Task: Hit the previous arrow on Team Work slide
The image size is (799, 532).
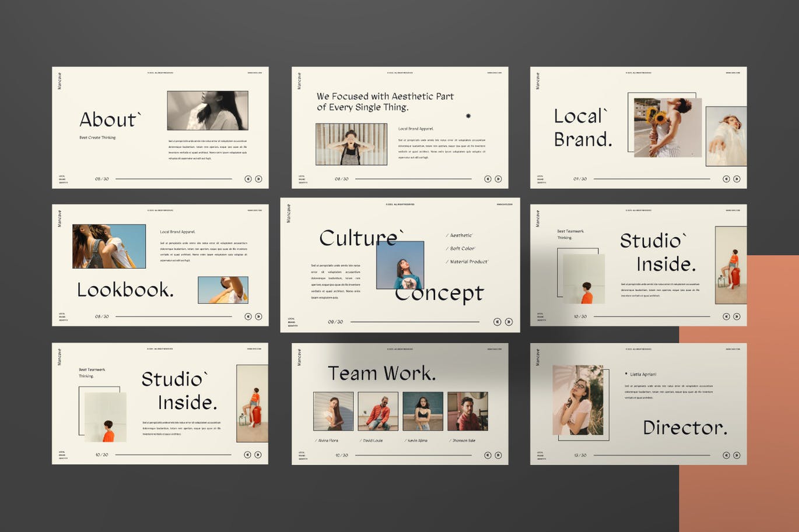Action: point(488,455)
